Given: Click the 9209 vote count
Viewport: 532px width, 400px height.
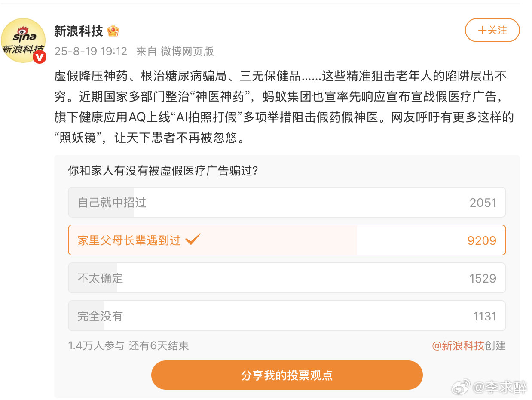Looking at the screenshot, I should (x=482, y=240).
